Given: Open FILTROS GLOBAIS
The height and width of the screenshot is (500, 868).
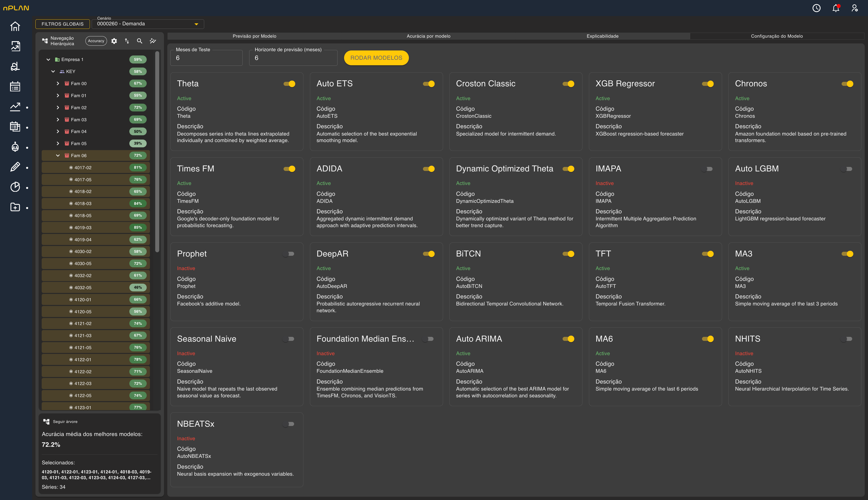Looking at the screenshot, I should click(63, 24).
